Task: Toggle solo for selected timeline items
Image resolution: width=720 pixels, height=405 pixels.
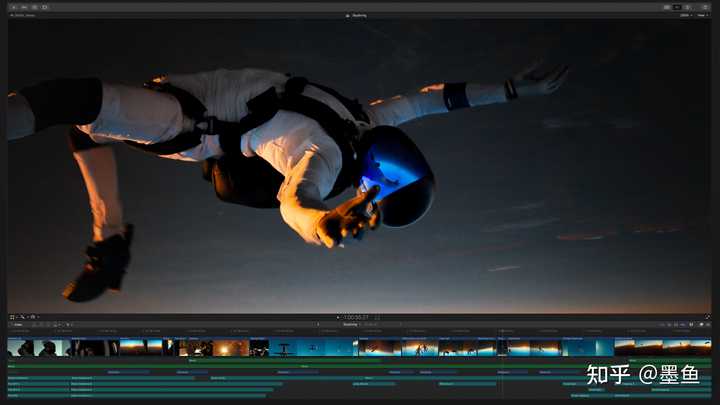Action: tap(676, 325)
